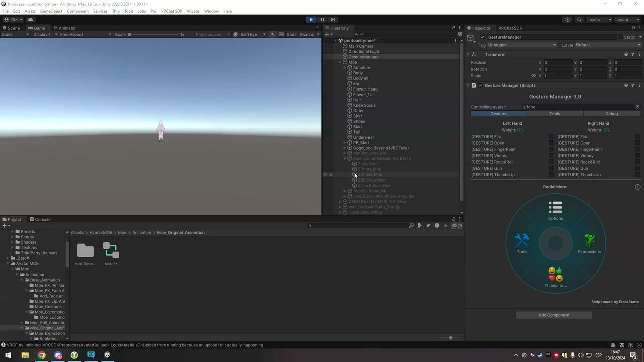Click the taskbar volume speaker icon

click(x=580, y=355)
